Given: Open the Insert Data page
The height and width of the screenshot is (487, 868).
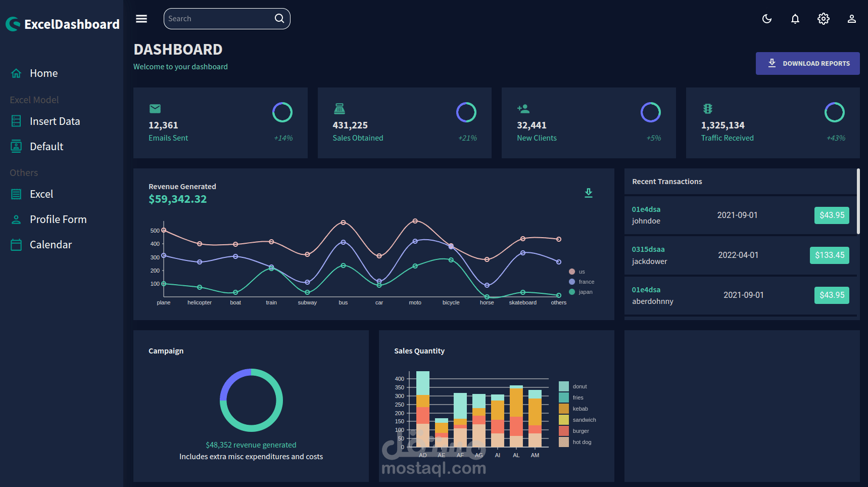Looking at the screenshot, I should tap(55, 121).
